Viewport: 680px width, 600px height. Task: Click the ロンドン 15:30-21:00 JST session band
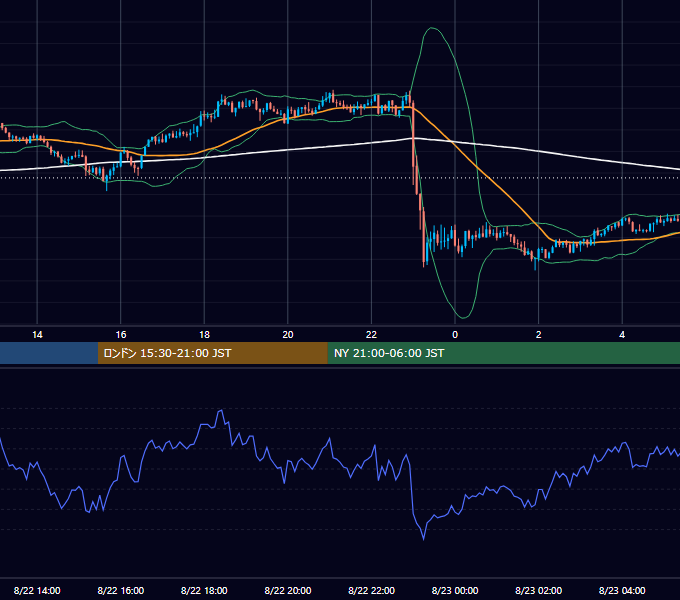tap(212, 353)
